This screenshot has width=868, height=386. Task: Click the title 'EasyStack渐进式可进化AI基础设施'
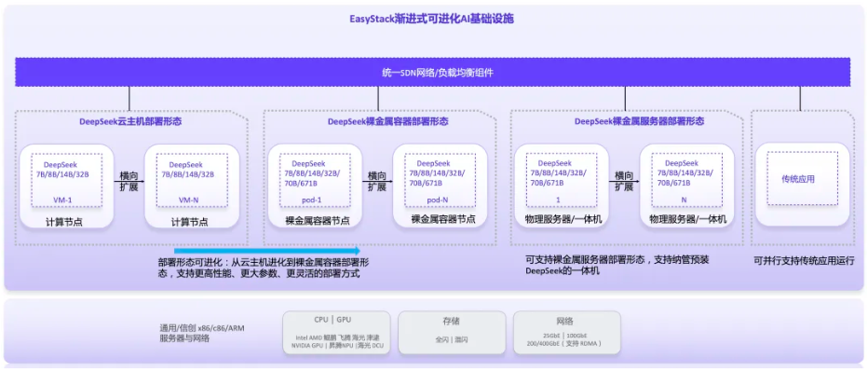(432, 19)
